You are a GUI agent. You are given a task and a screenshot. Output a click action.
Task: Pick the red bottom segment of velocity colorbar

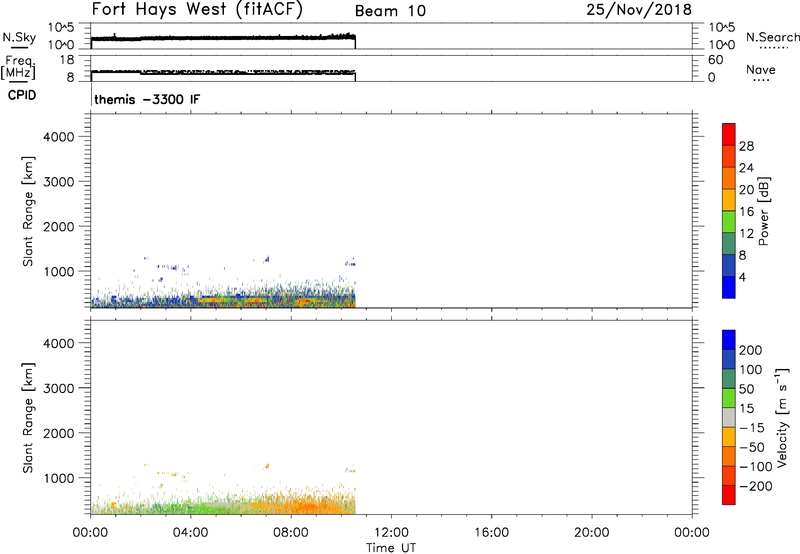pos(729,495)
